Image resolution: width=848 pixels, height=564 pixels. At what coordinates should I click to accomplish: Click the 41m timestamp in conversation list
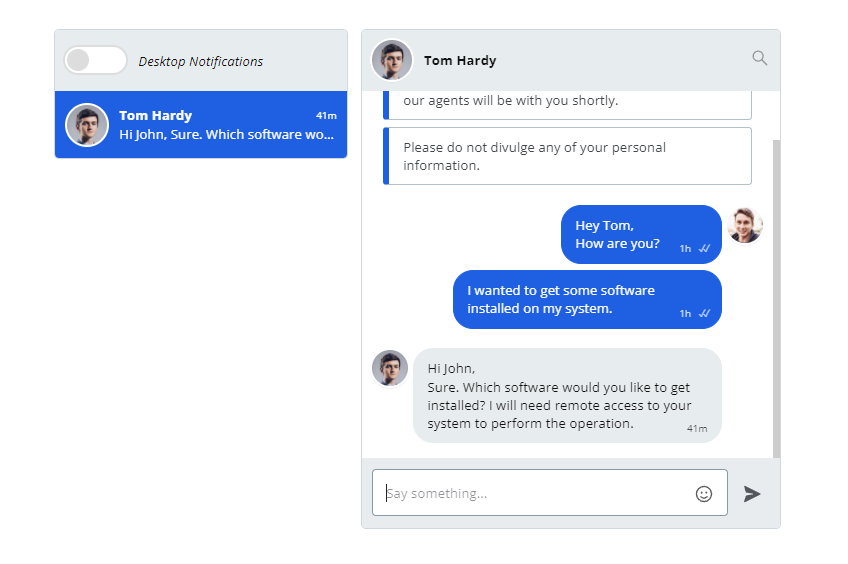[x=326, y=116]
